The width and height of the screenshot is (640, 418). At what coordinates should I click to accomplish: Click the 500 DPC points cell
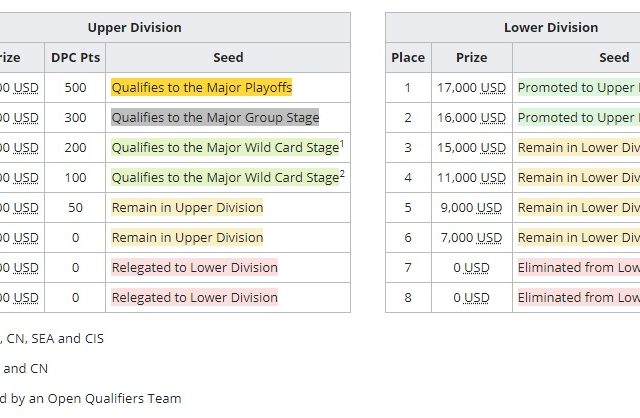[76, 88]
